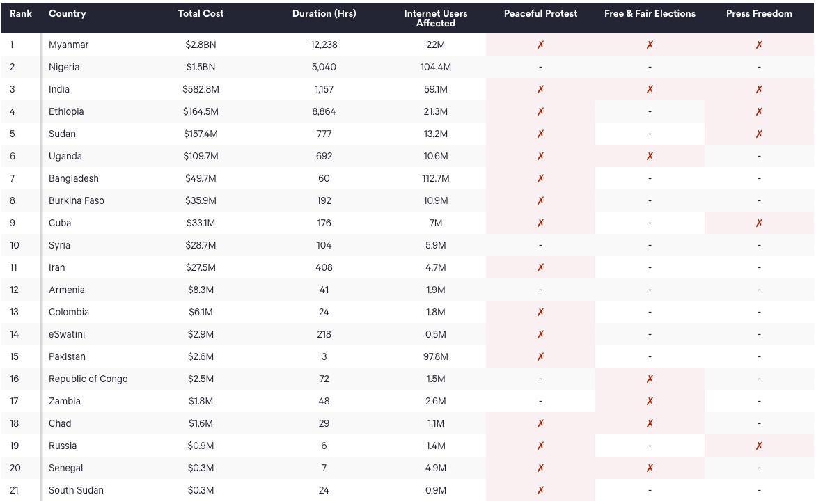816x504 pixels.
Task: Click Uganda's Free & Fair Elections X mark
Action: tap(650, 156)
